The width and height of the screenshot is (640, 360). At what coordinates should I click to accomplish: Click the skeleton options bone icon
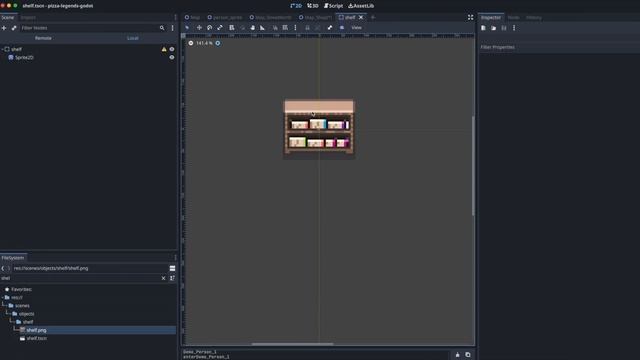point(330,28)
